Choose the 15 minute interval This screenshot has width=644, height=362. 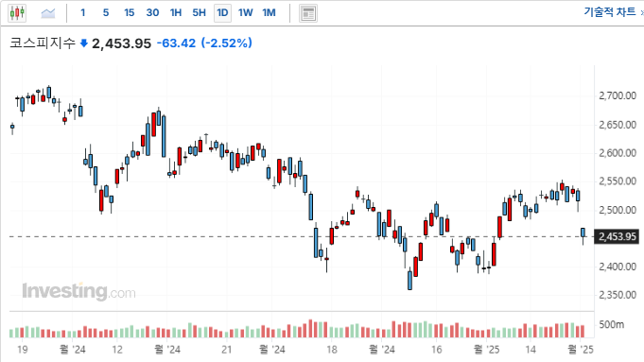[130, 12]
